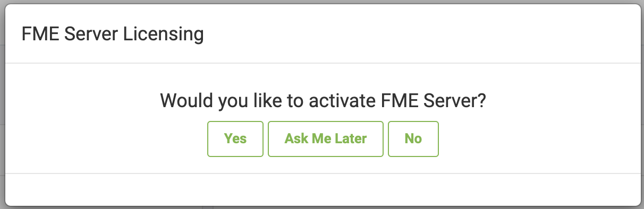Screen dimensions: 644x209
Task: Decline activation by clicking No
Action: point(413,139)
